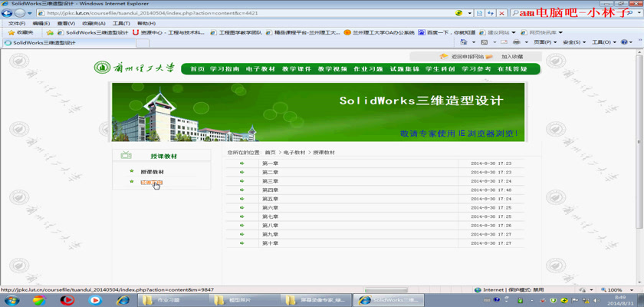The height and width of the screenshot is (307, 644).
Task: Click breadcrumb link 电子教材
Action: (294, 153)
